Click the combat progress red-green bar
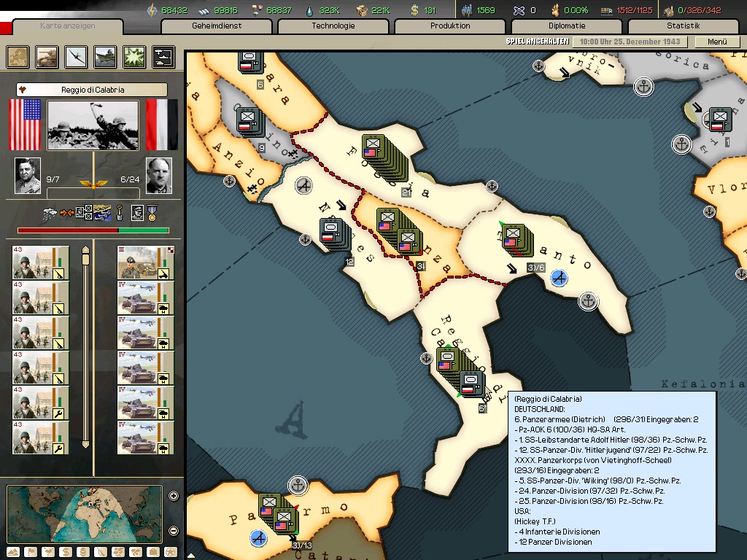This screenshot has height=560, width=747. click(93, 230)
